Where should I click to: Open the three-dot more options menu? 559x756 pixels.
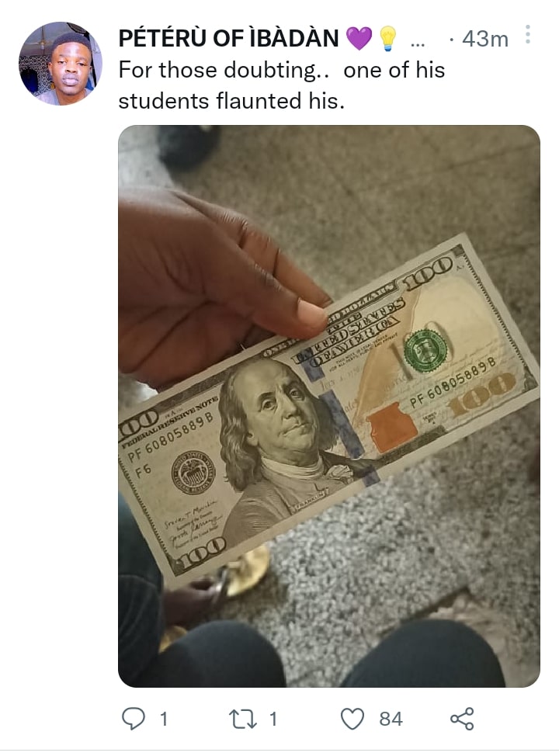[x=528, y=35]
